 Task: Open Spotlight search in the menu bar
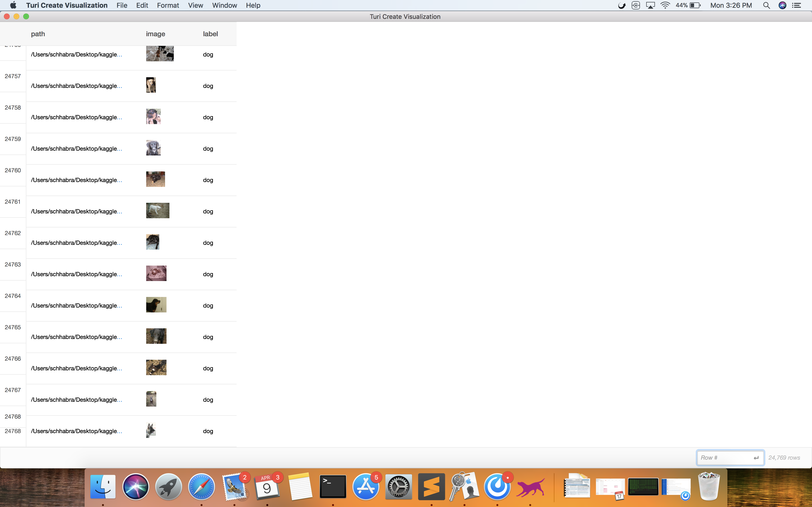(x=766, y=5)
